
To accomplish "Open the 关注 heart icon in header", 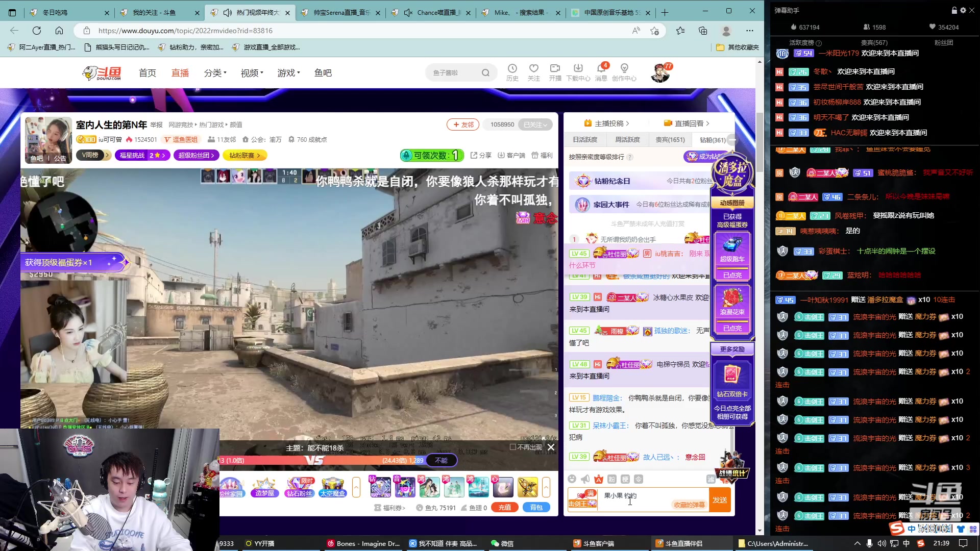I will pyautogui.click(x=533, y=72).
